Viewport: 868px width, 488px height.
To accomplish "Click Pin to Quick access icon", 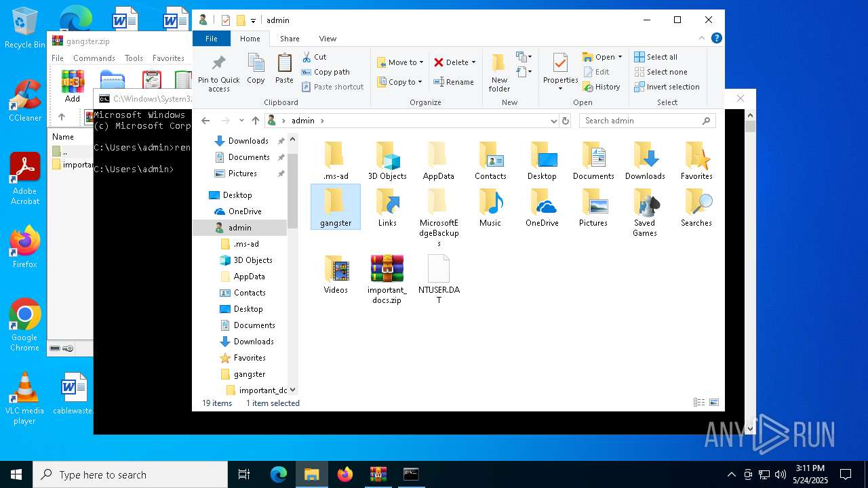I will pos(218,73).
